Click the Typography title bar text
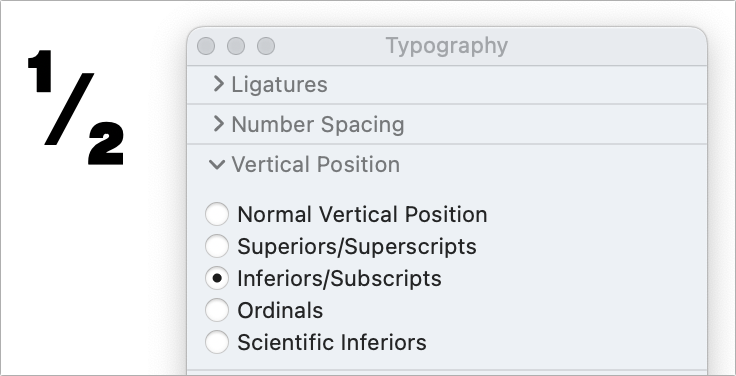The image size is (736, 376). click(x=447, y=46)
